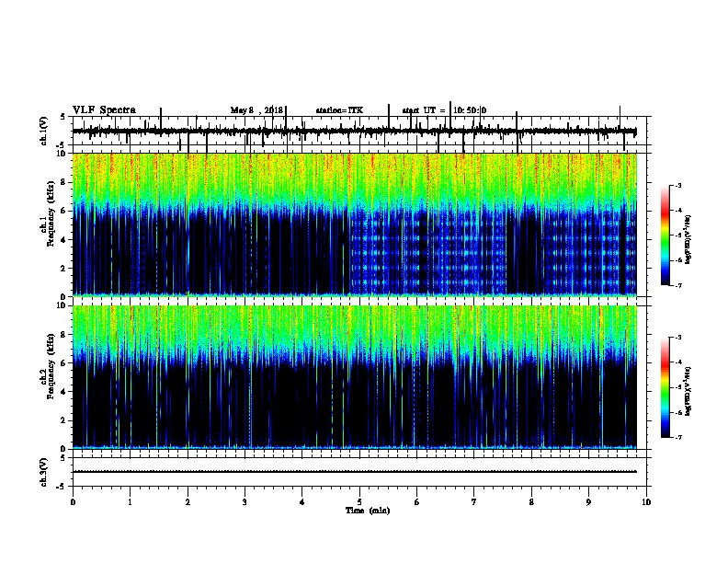Screen dimensions: 728x563
Task: Click the Time (min) axis label
Action: [x=368, y=511]
